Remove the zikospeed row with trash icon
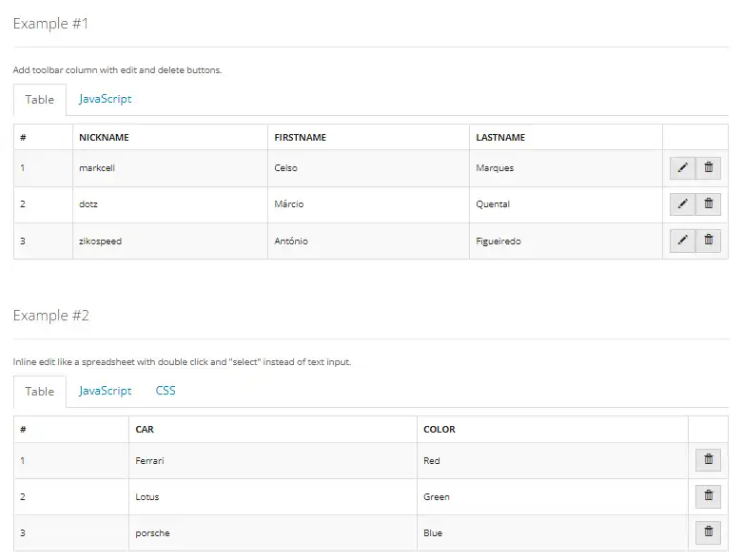The width and height of the screenshot is (743, 560). (709, 241)
